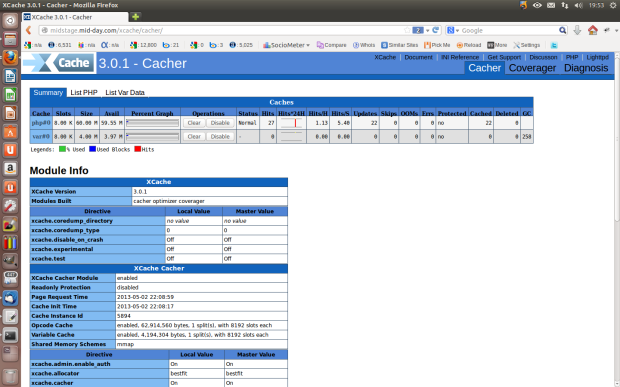This screenshot has width=620, height=387.
Task: Clear the var#0 cache
Action: click(194, 136)
